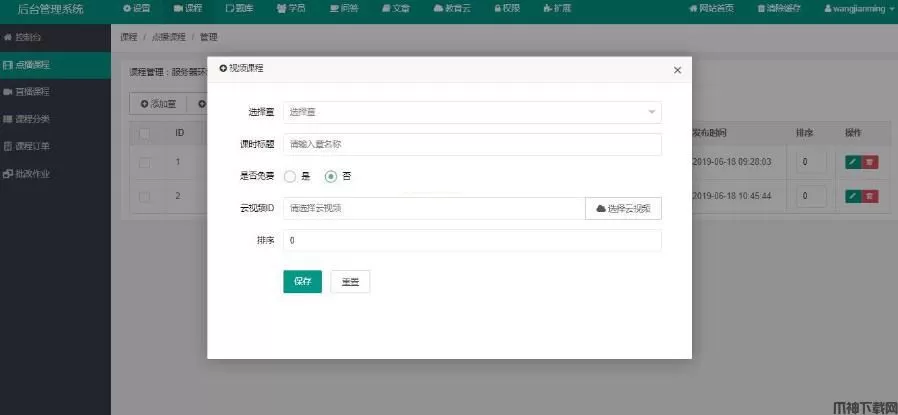
Task: Tick the checkbox for row 1
Action: click(145, 162)
